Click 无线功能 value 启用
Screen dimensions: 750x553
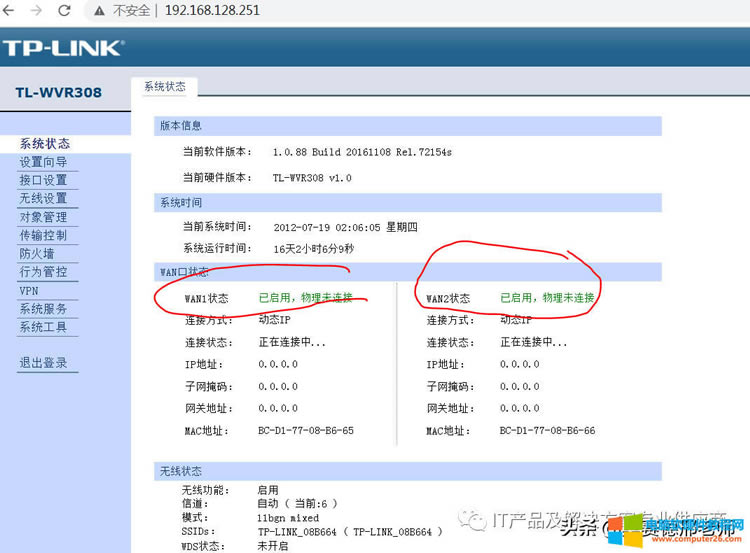click(268, 490)
